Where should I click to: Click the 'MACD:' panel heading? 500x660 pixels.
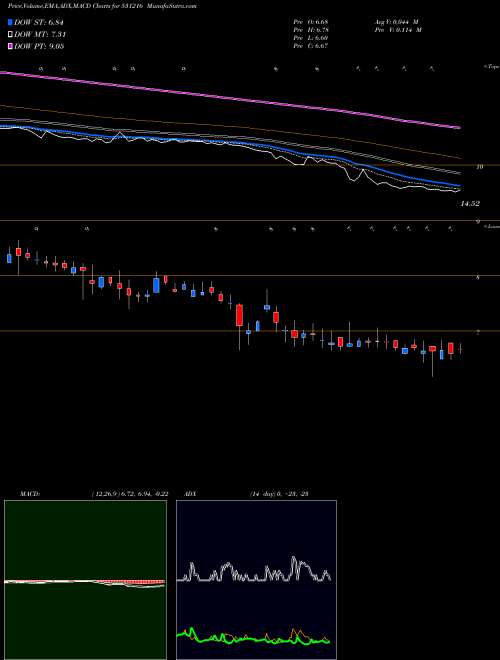tap(30, 494)
